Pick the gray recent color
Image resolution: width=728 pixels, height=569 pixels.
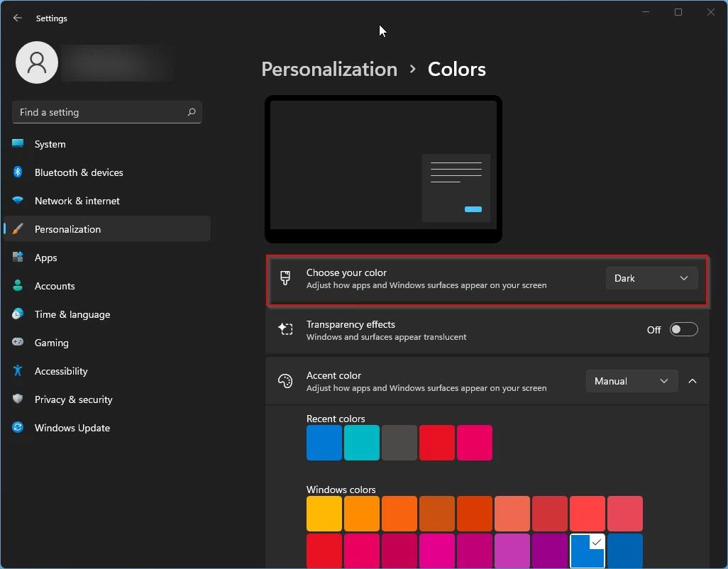[399, 442]
